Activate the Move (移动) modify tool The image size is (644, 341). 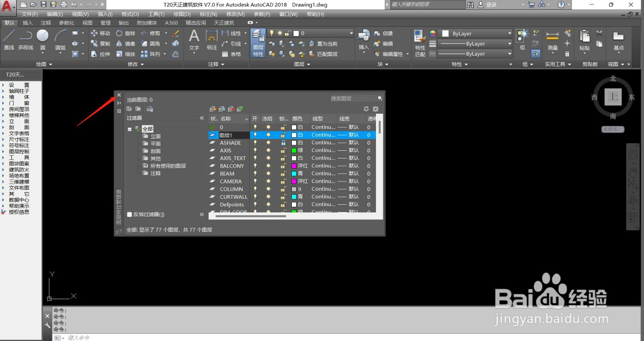101,33
